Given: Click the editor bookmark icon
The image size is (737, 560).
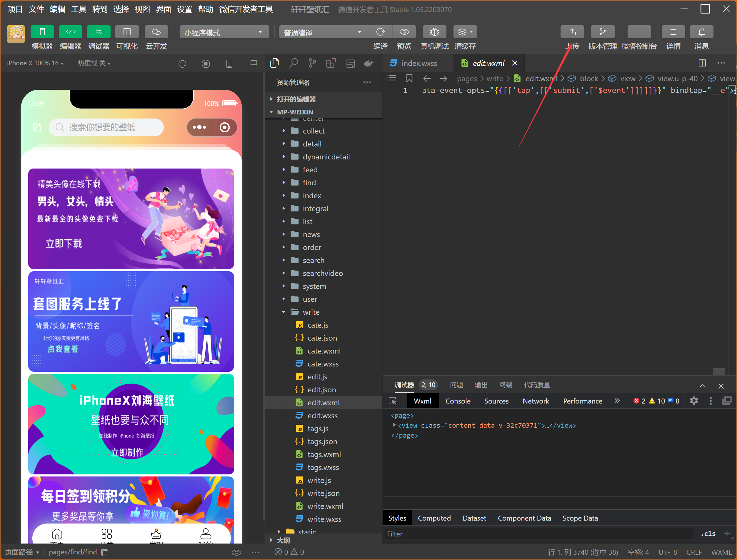Looking at the screenshot, I should (409, 79).
